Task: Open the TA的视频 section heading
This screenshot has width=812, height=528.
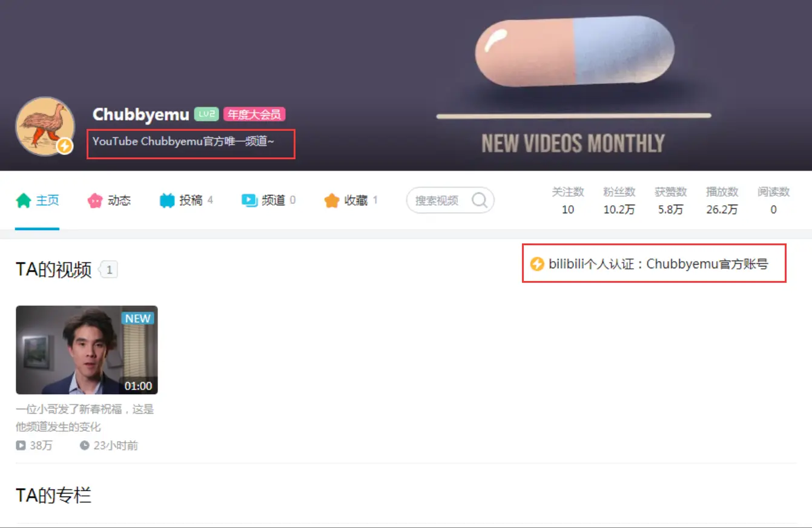Action: coord(53,269)
